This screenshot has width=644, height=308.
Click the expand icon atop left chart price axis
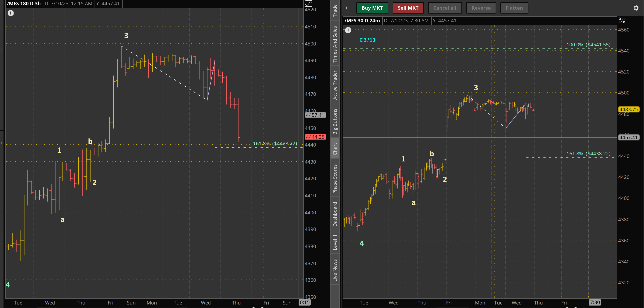(308, 3)
